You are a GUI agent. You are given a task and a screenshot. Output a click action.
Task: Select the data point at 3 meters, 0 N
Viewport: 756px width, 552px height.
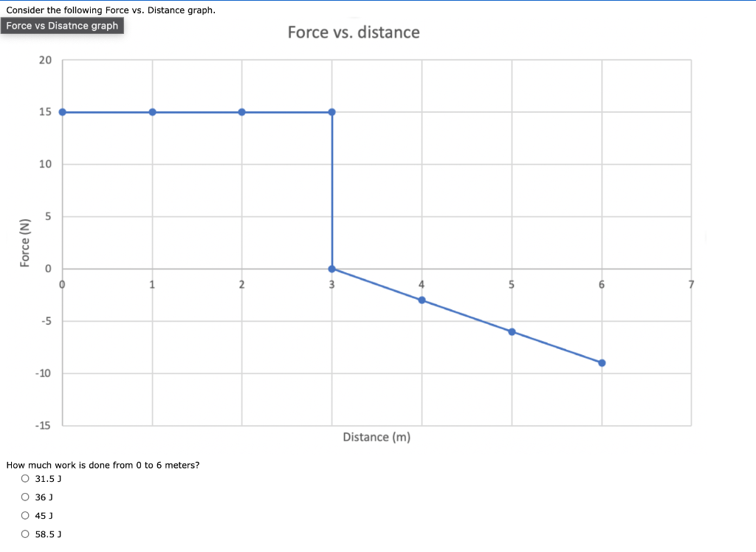(331, 269)
